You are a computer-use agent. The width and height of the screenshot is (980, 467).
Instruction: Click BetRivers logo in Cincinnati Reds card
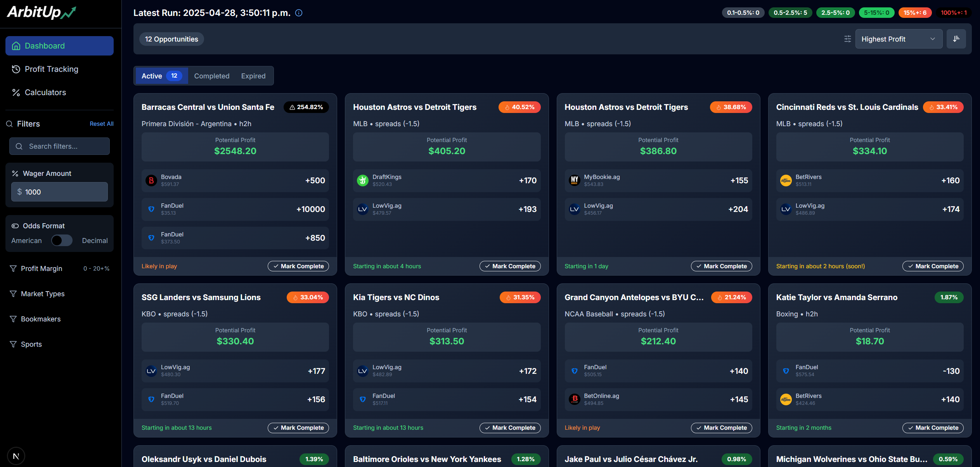tap(786, 181)
